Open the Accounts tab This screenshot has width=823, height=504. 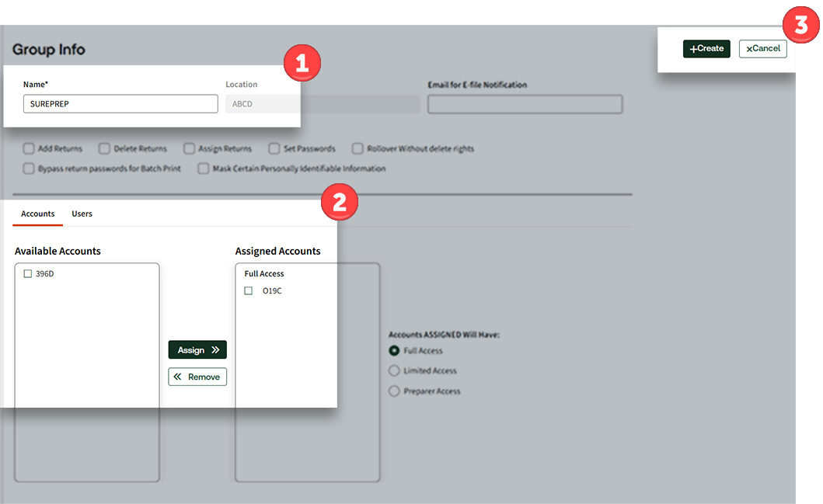[x=37, y=214]
